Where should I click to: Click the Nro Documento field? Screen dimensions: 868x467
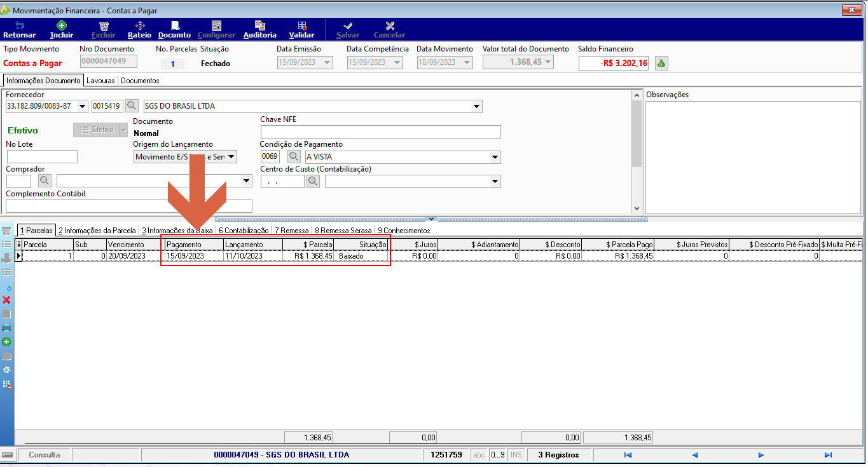point(109,62)
